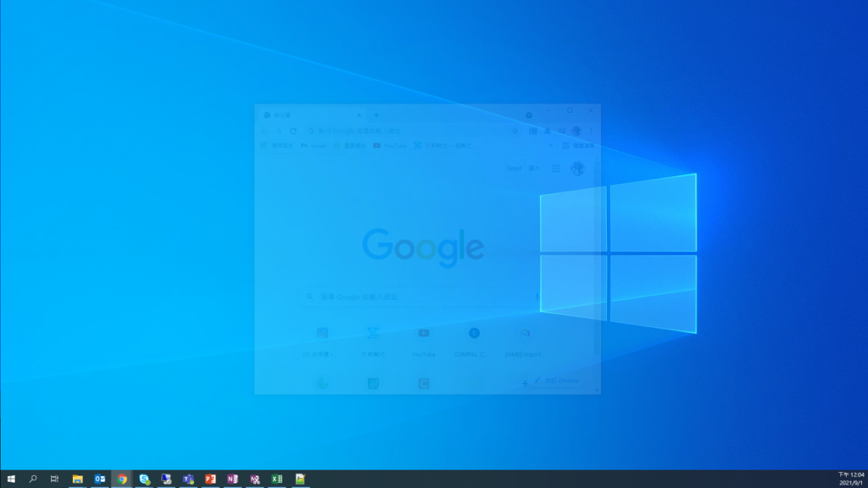Screen dimensions: 868x488
Task: Open the YouTube shortcut tile
Action: [424, 341]
